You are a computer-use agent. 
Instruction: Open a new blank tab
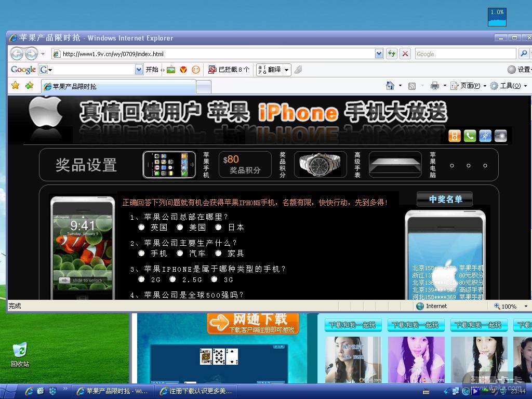pyautogui.click(x=204, y=87)
